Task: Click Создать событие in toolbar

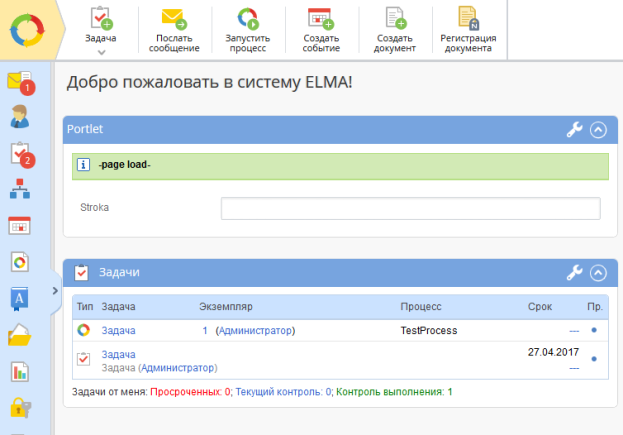Action: tap(321, 30)
